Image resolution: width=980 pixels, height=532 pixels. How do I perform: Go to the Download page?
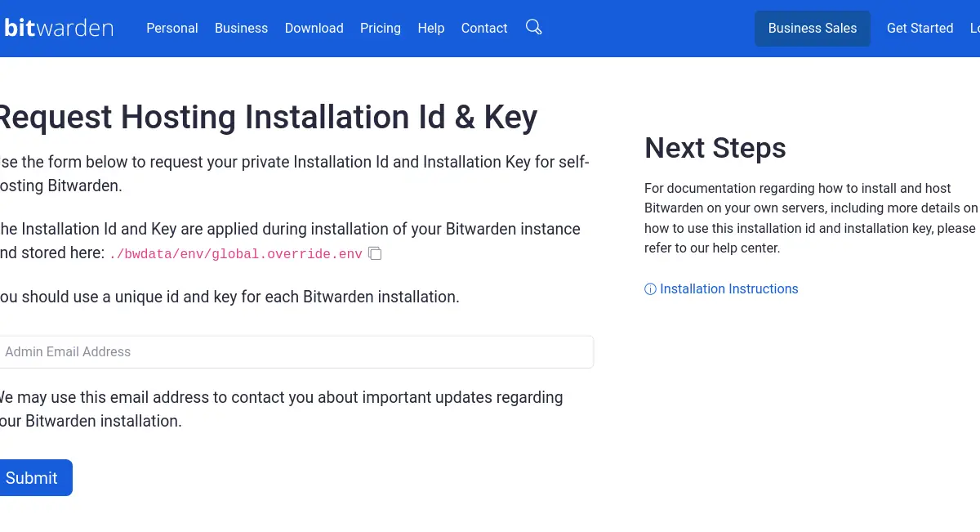click(x=314, y=28)
